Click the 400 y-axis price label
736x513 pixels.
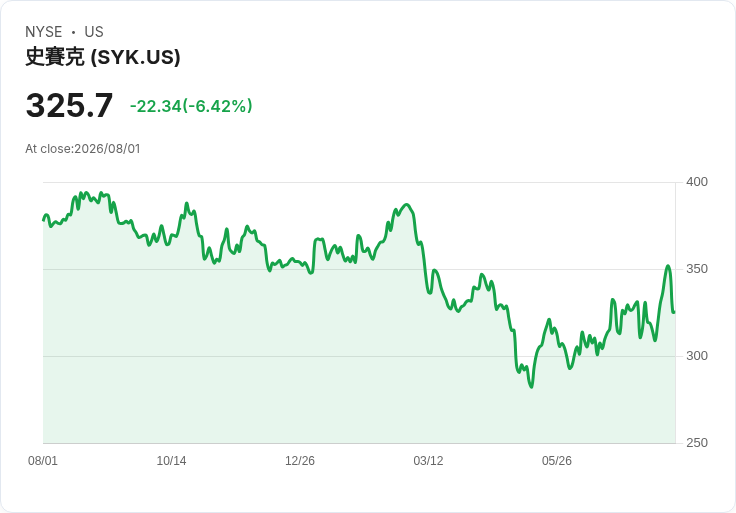[x=697, y=182]
